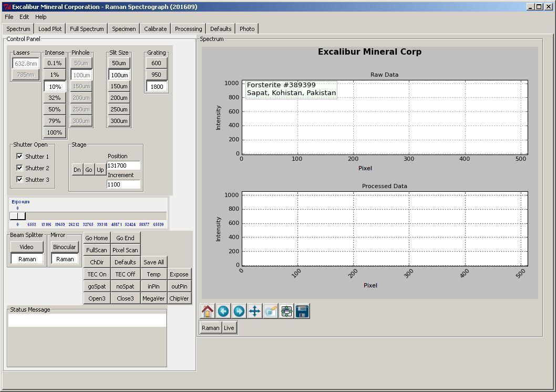
Task: Click the stage Go button
Action: [x=89, y=169]
